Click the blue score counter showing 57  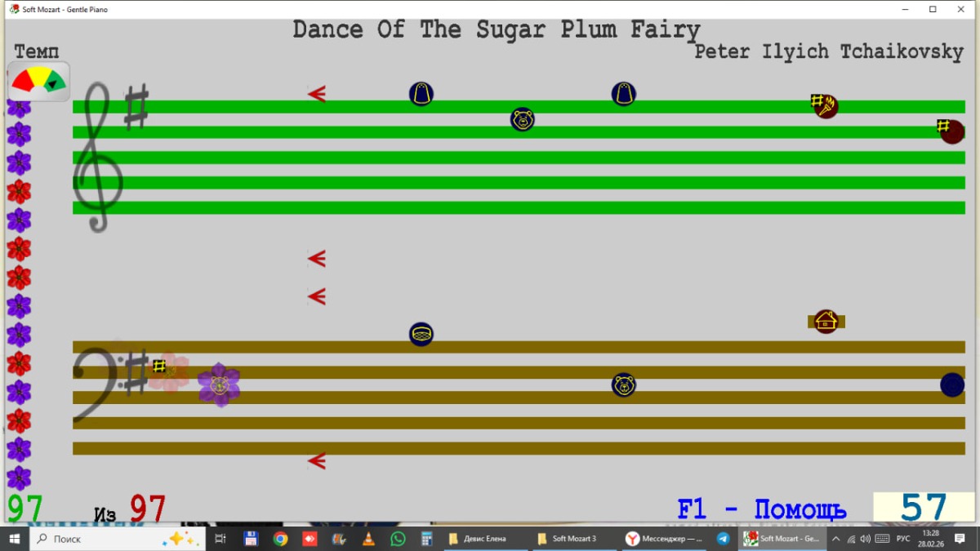click(x=923, y=508)
